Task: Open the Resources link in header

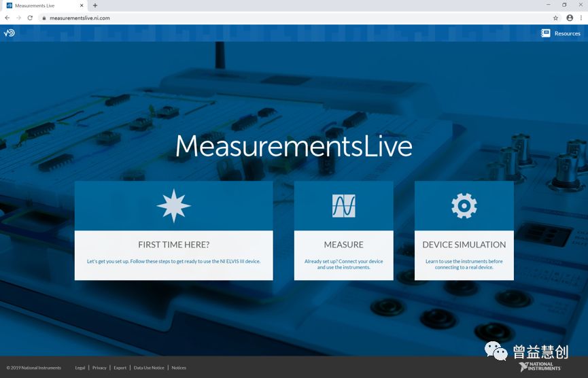Action: (x=567, y=33)
